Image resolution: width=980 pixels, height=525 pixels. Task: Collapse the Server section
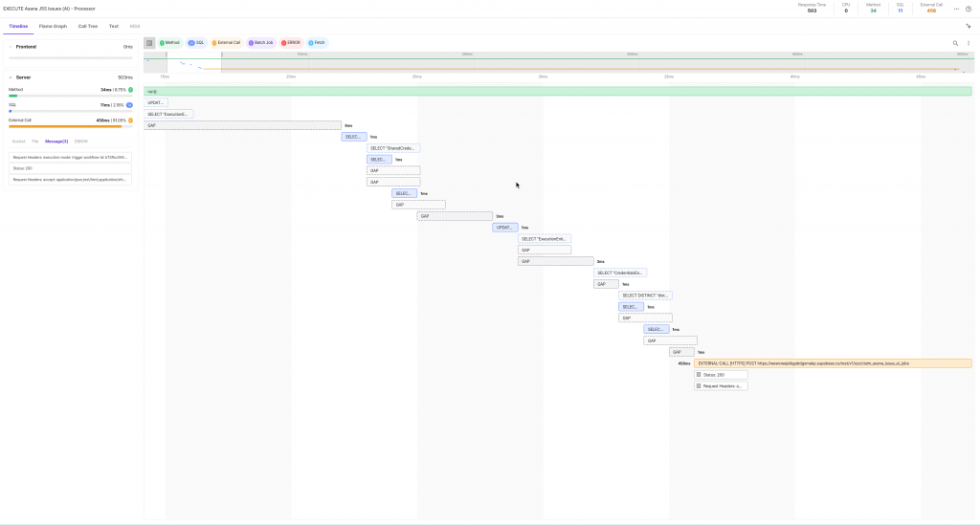click(x=11, y=77)
